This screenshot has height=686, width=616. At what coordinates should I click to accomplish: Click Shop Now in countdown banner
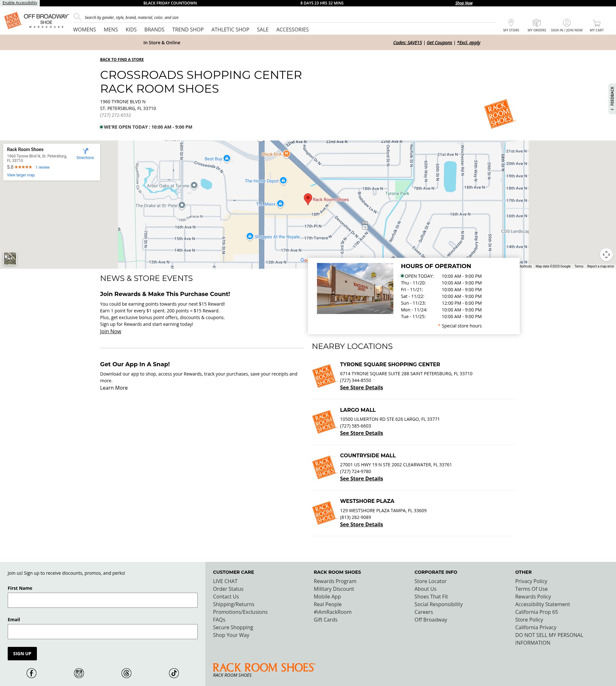(x=464, y=3)
